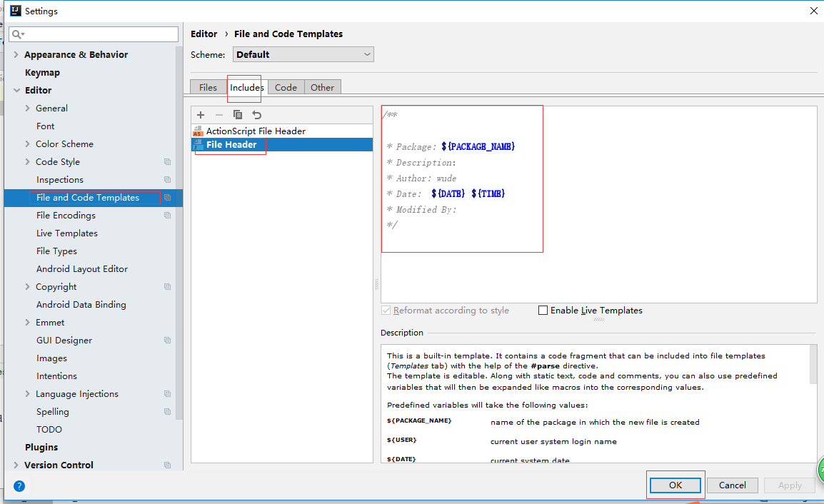Expand the Color Scheme node
Screen dimensions: 824x504
[x=27, y=144]
